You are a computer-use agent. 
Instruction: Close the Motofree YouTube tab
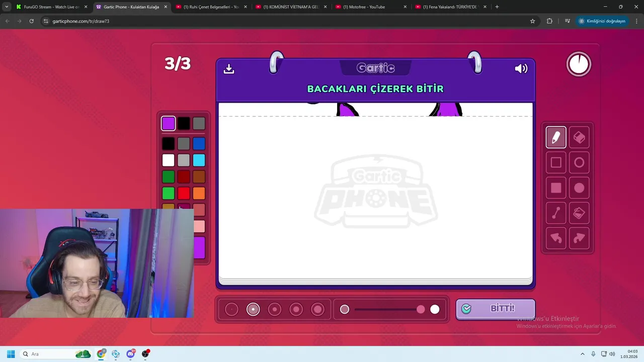[x=405, y=7]
